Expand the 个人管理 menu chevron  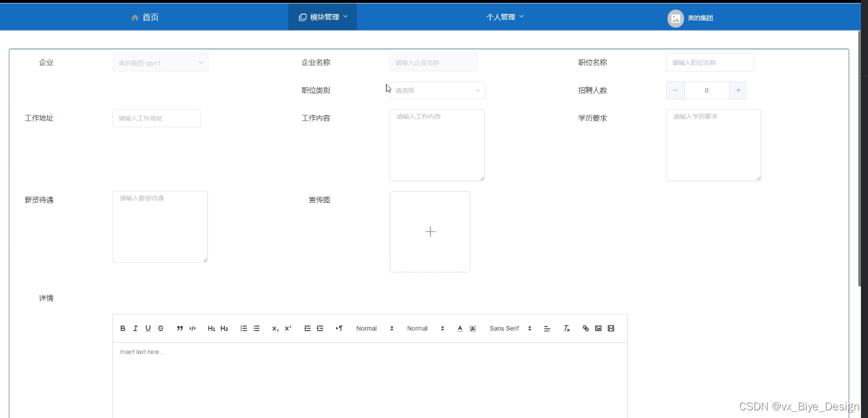click(x=522, y=16)
